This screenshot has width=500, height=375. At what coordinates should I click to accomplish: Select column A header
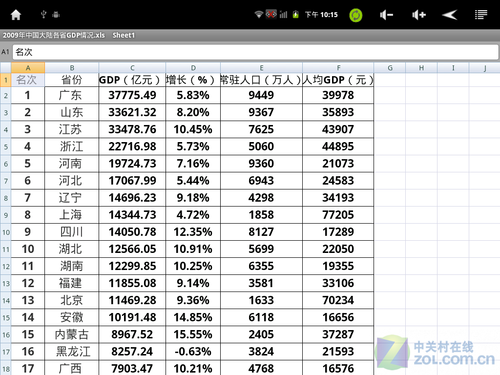point(28,68)
